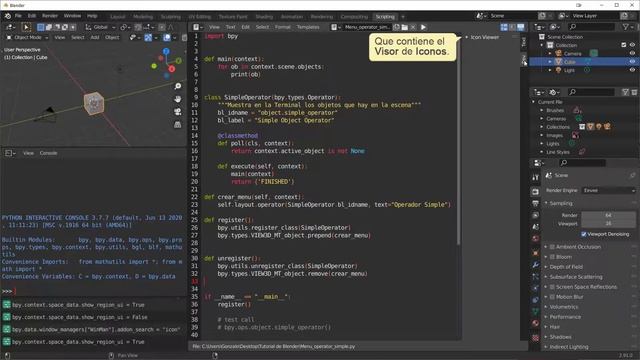640x360 pixels.
Task: Hide the Light object with eye icon
Action: [632, 70]
